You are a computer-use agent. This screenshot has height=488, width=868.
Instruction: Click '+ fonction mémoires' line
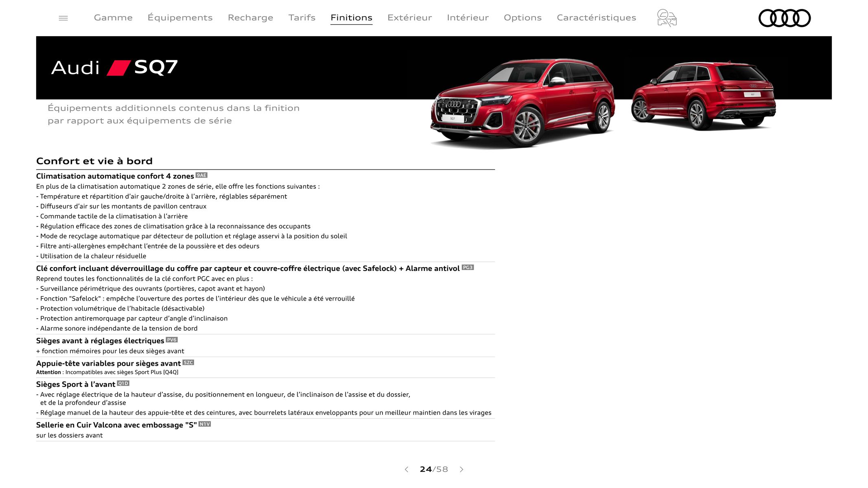pyautogui.click(x=110, y=351)
